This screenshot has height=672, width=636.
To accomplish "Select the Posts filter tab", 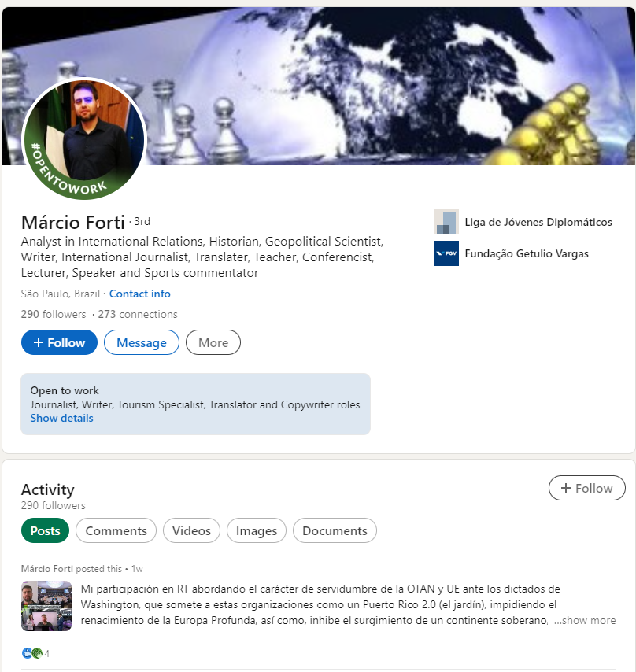I will pos(45,530).
